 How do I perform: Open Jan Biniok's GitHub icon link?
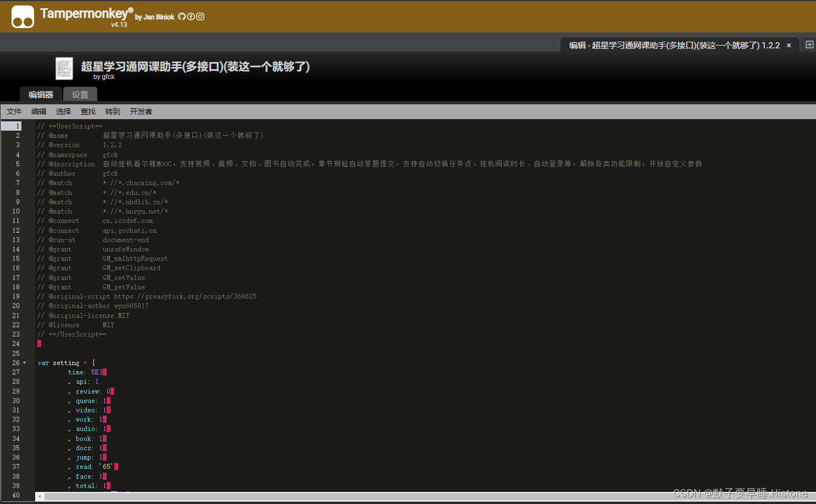(x=182, y=16)
